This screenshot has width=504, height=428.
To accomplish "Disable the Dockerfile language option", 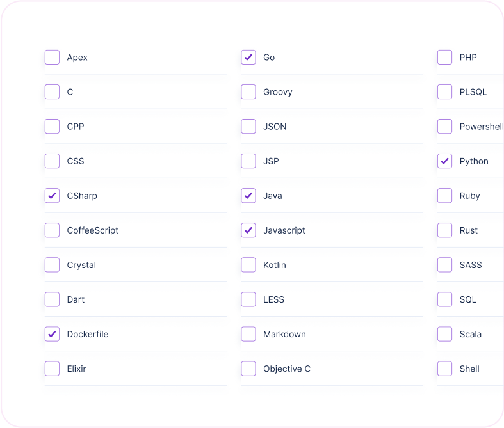I will pyautogui.click(x=53, y=334).
